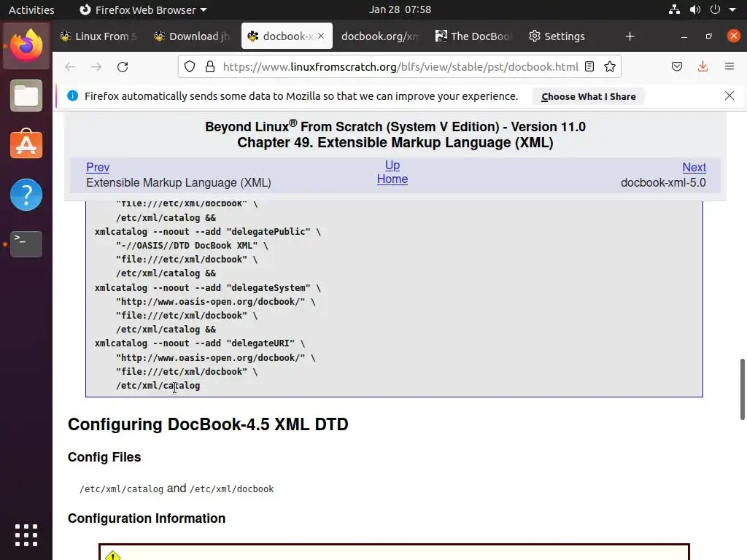Toggle reader view icon in address bar
The width and height of the screenshot is (747, 560).
pyautogui.click(x=589, y=66)
